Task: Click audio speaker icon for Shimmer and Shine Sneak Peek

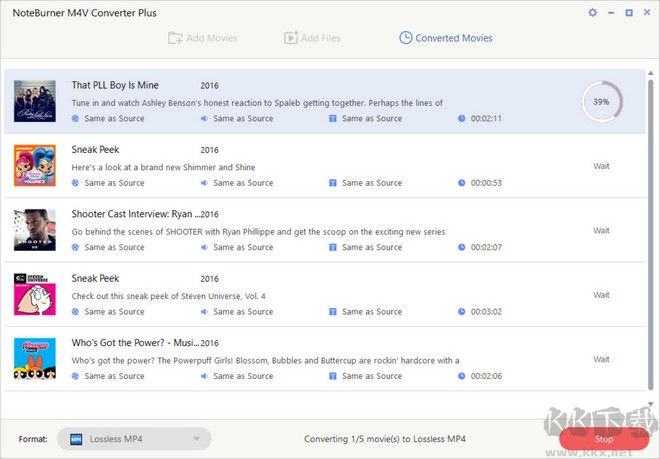Action: pos(204,183)
